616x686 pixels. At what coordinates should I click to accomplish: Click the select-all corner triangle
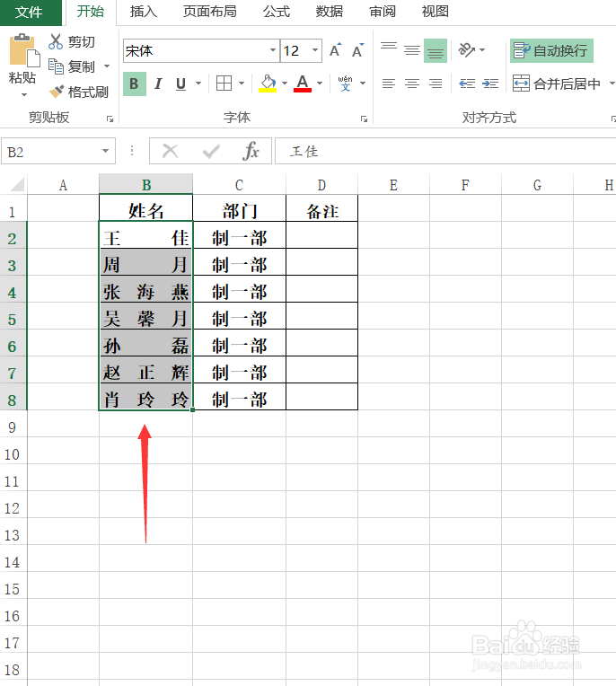coord(17,185)
